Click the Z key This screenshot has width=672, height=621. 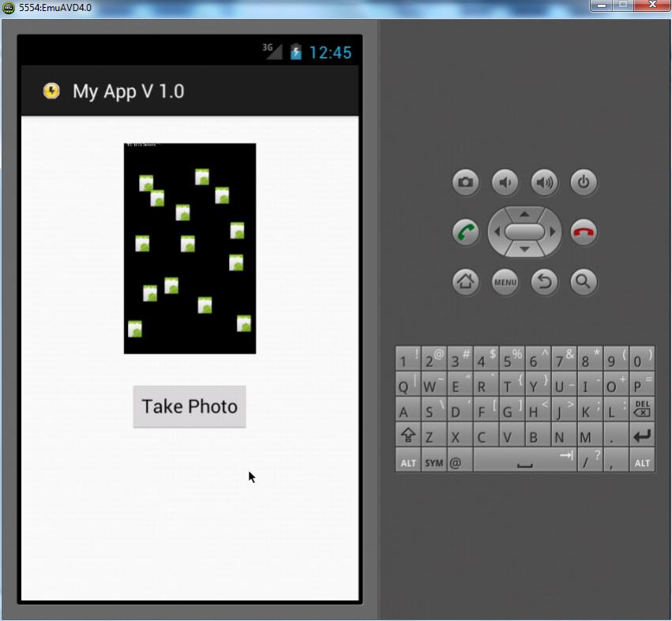[x=434, y=435]
